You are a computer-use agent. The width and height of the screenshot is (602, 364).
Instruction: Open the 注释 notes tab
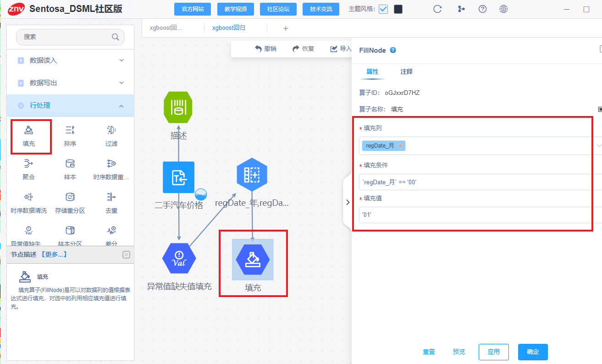406,72
